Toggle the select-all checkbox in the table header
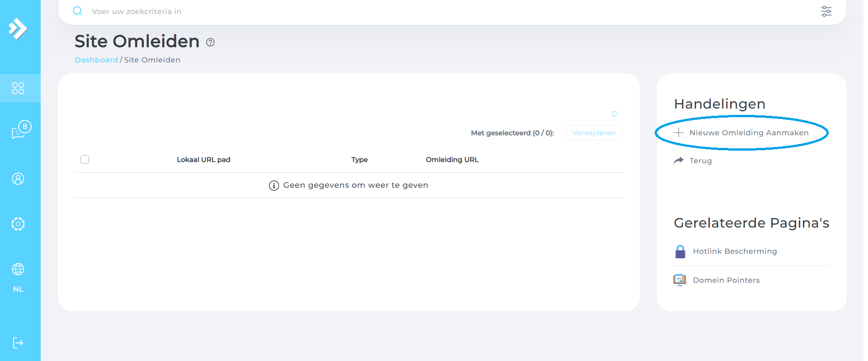This screenshot has height=361, width=868. (x=85, y=159)
